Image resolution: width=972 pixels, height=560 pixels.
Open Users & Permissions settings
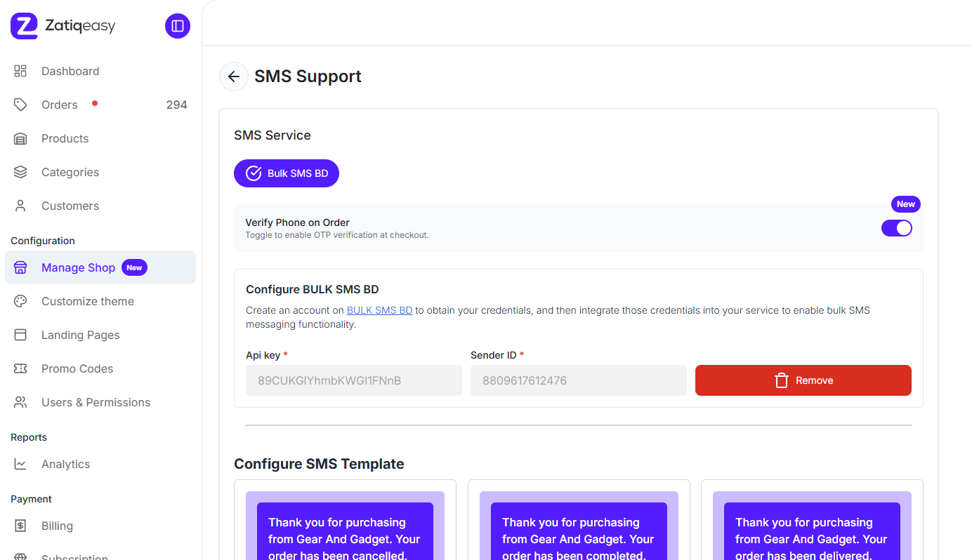[96, 402]
